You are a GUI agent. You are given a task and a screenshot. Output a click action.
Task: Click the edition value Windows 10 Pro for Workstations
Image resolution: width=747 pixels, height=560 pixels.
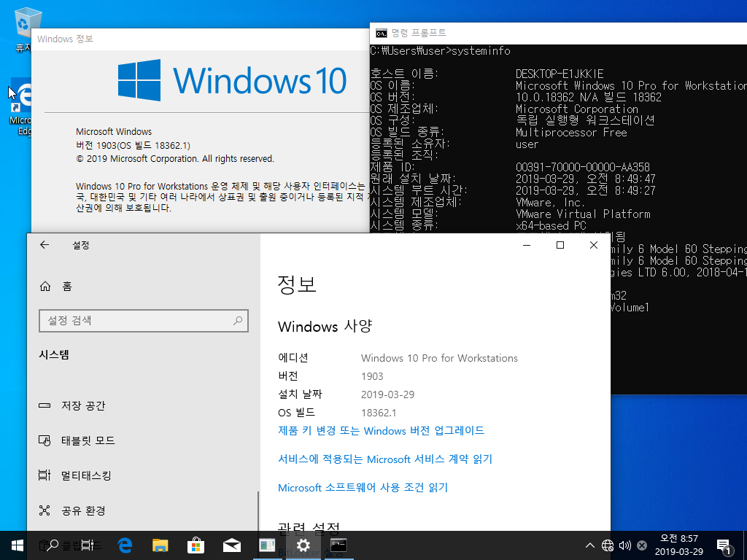[x=439, y=358]
